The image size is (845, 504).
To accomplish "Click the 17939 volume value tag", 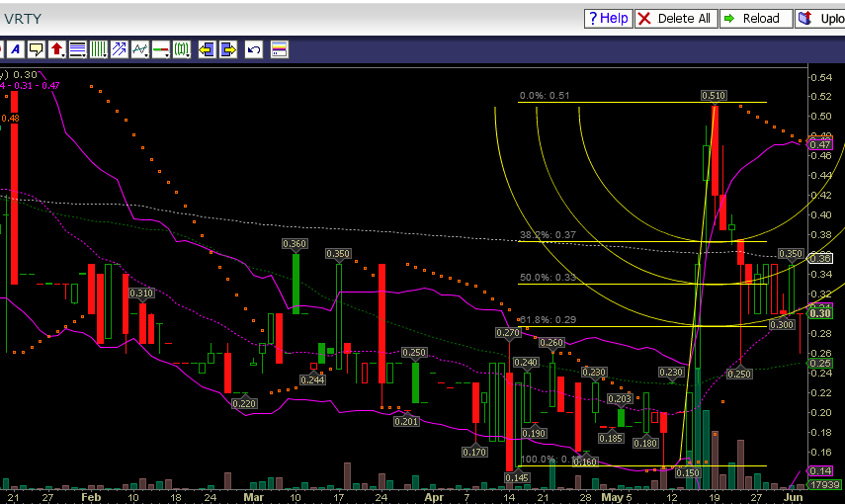I will (x=825, y=484).
